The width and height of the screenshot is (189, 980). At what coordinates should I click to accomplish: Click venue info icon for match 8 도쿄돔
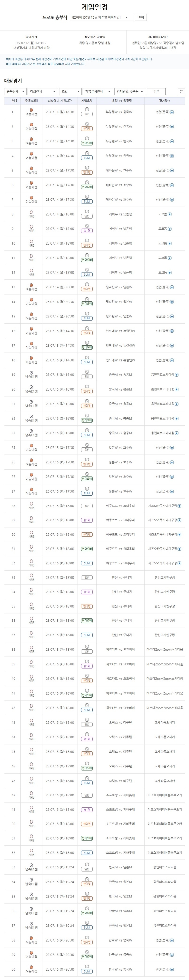pyautogui.click(x=170, y=214)
